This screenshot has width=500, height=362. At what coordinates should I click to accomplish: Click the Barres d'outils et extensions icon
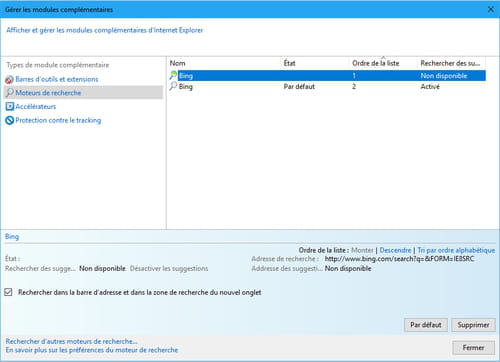(x=9, y=80)
